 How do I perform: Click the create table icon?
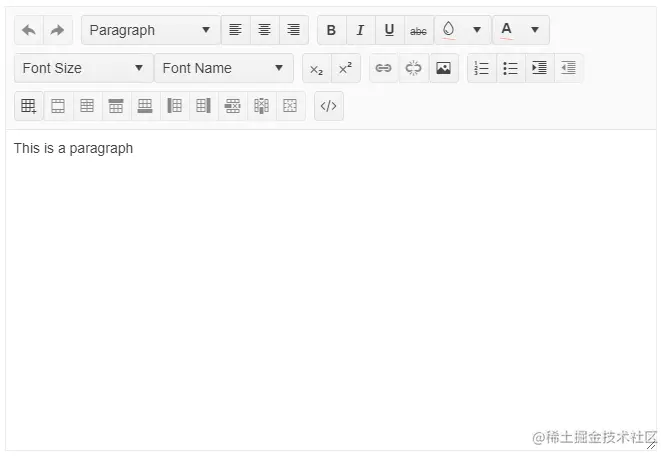coord(29,106)
